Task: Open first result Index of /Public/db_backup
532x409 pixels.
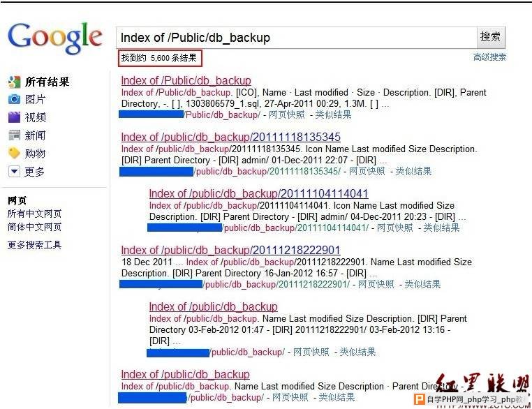Action: 186,80
